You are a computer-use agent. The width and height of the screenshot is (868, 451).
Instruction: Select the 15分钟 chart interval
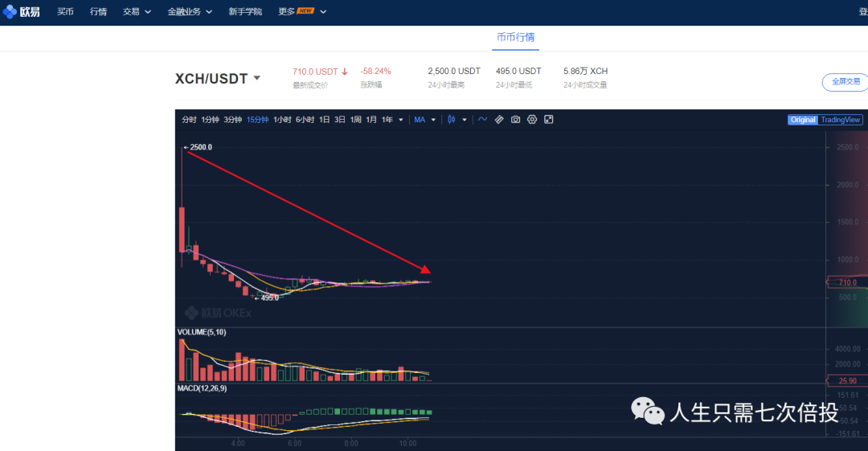pyautogui.click(x=257, y=120)
